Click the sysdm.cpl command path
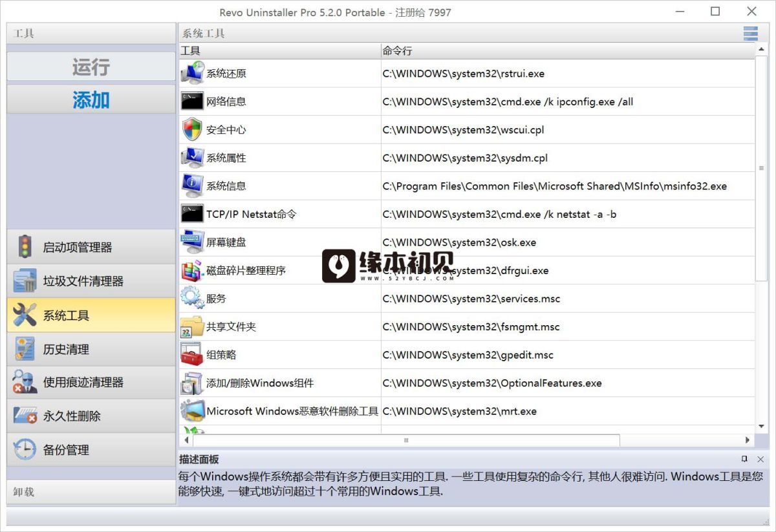Screen dimensions: 776x532 pyautogui.click(x=465, y=158)
